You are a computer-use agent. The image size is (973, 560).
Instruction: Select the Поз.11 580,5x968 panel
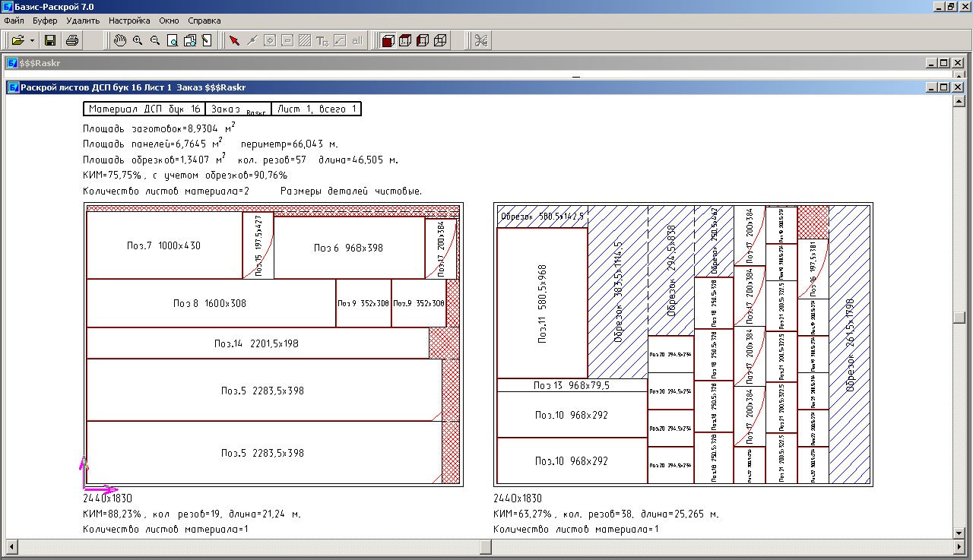[x=542, y=302]
